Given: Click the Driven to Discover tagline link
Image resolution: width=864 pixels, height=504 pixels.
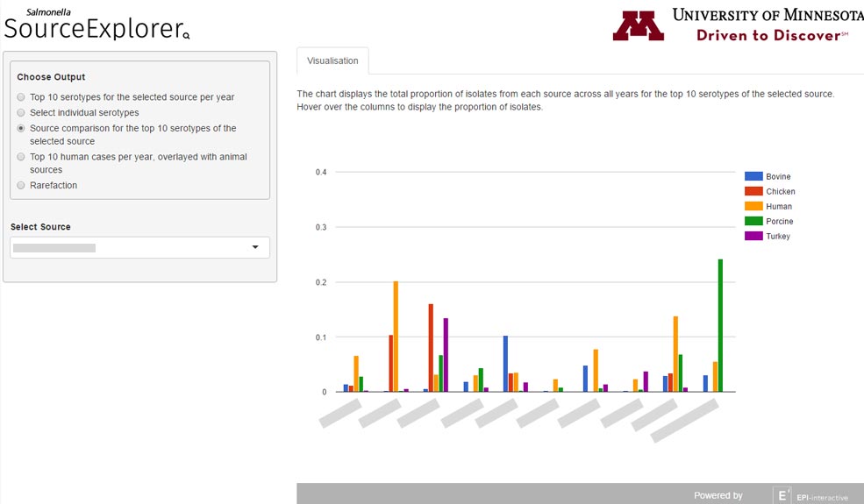Looking at the screenshot, I should [772, 35].
